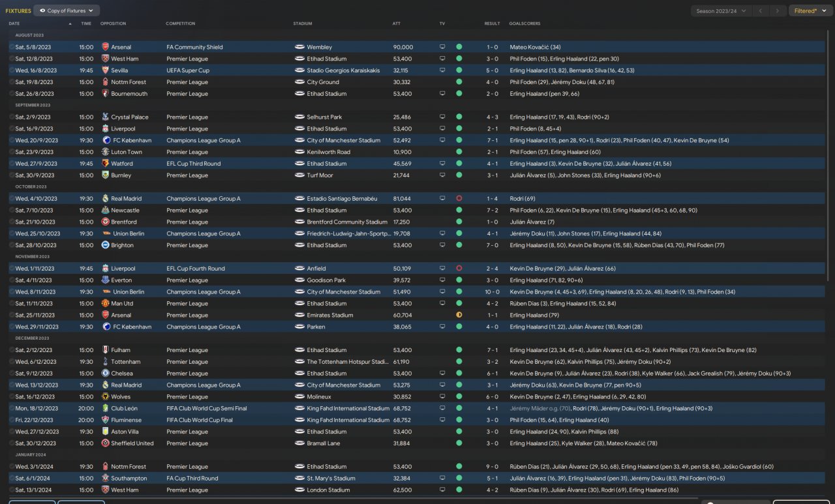This screenshot has width=835, height=504.
Task: Click the 'Kenilworth Road' stadium name
Action: pyautogui.click(x=328, y=152)
